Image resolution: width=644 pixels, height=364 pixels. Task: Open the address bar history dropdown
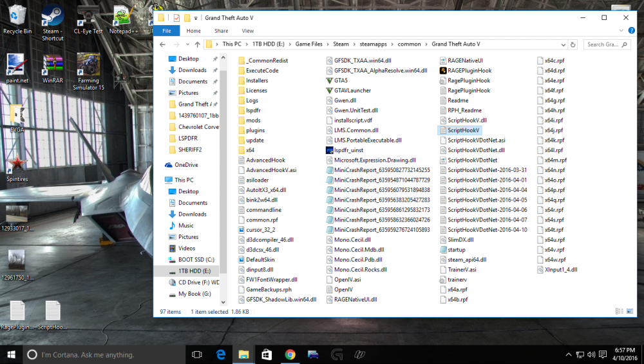click(x=563, y=44)
